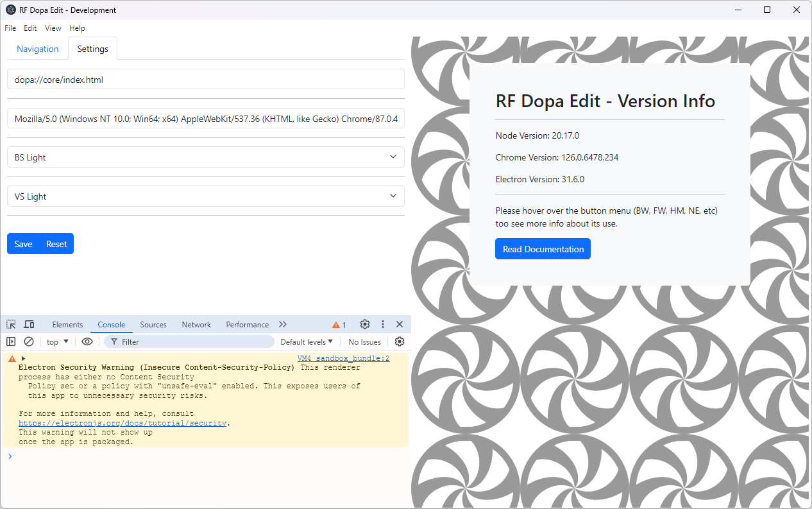Click Read Documentation button
Viewport: 812px width, 509px height.
tap(543, 249)
